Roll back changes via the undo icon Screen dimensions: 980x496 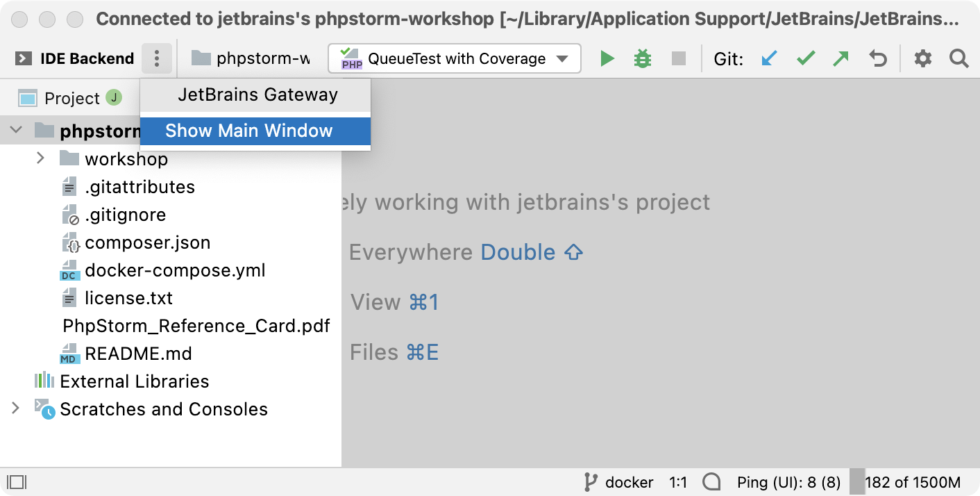[877, 58]
